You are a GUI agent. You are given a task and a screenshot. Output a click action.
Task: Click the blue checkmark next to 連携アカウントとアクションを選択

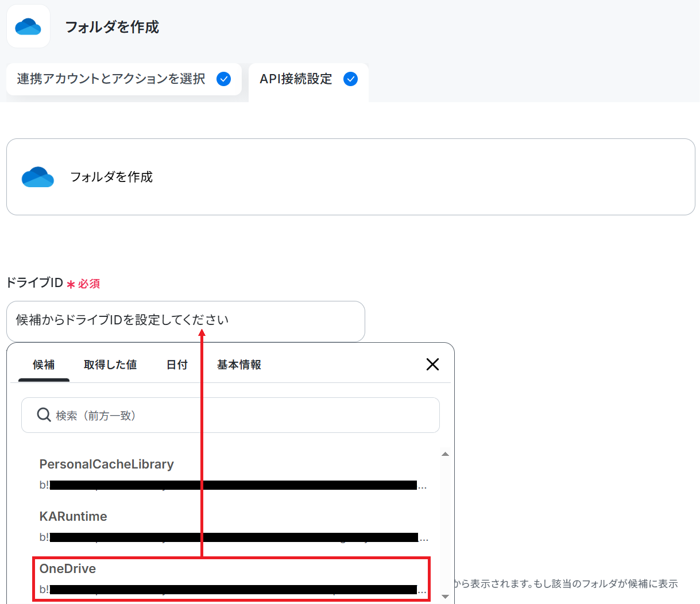coord(223,79)
